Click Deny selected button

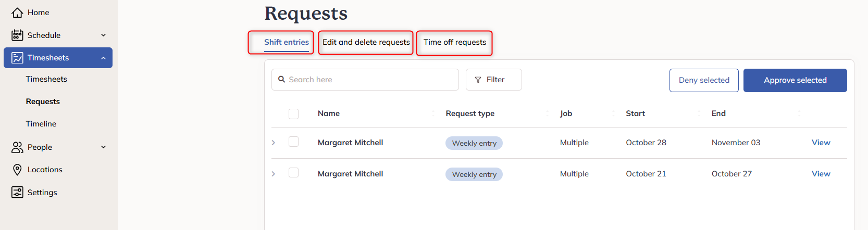(x=704, y=80)
